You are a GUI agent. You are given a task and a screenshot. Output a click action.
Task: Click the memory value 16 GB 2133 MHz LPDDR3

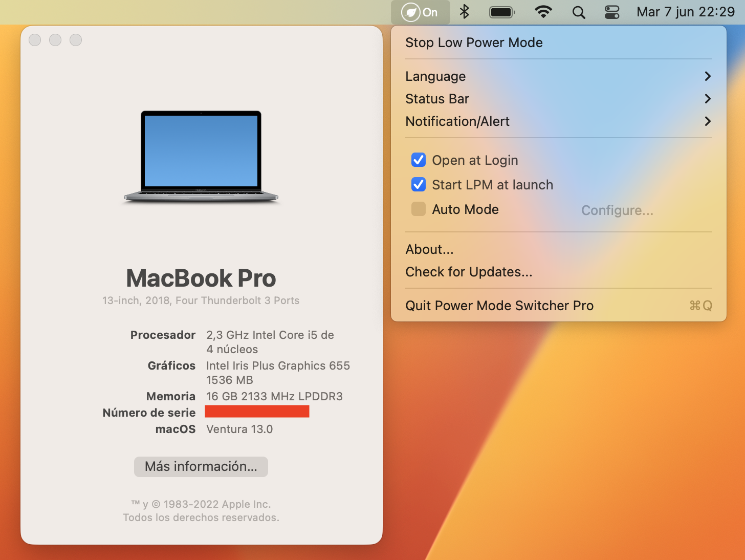click(x=274, y=396)
